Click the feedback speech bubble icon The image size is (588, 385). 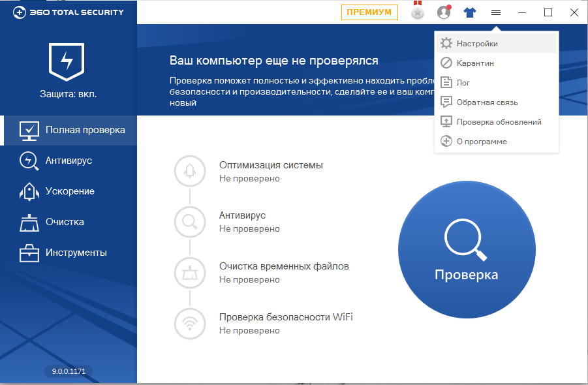[446, 102]
